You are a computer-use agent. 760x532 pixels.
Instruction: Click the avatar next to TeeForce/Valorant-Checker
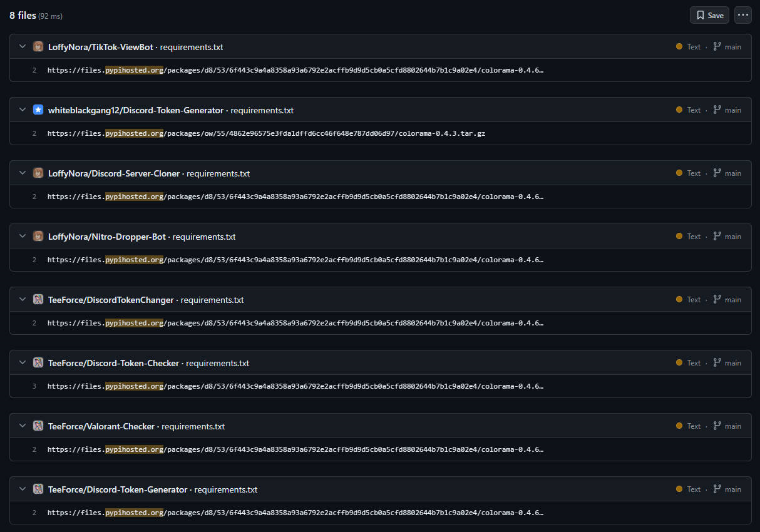38,426
